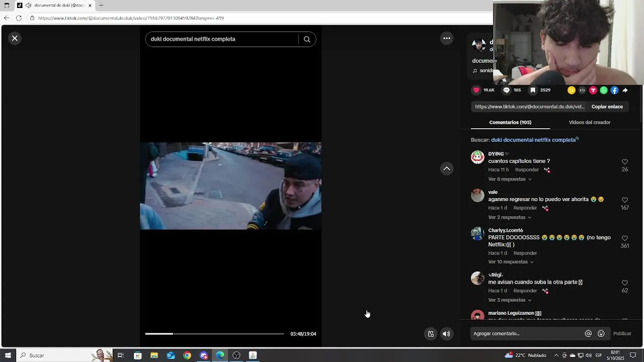Open Microsoft Store from taskbar
This screenshot has width=644, height=362.
(137, 355)
